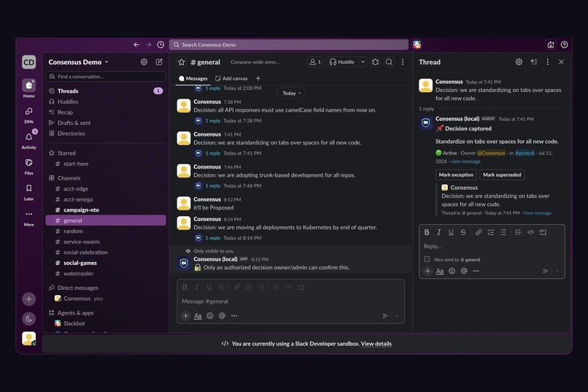Open the help question mark icon
Screen dimensions: 588x392
[564, 45]
